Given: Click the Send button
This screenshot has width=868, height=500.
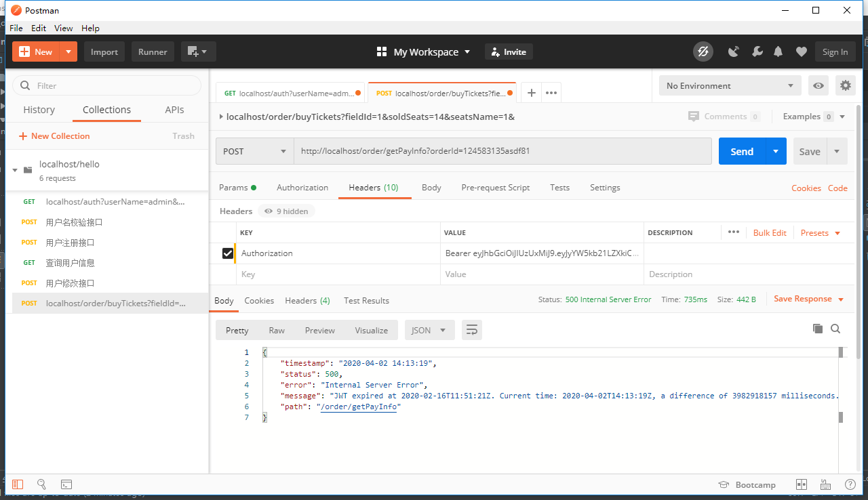Looking at the screenshot, I should coord(742,151).
